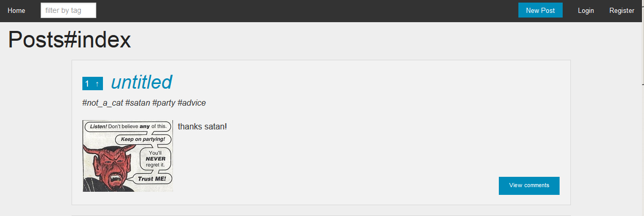Filter by the #advice hashtag

(192, 103)
